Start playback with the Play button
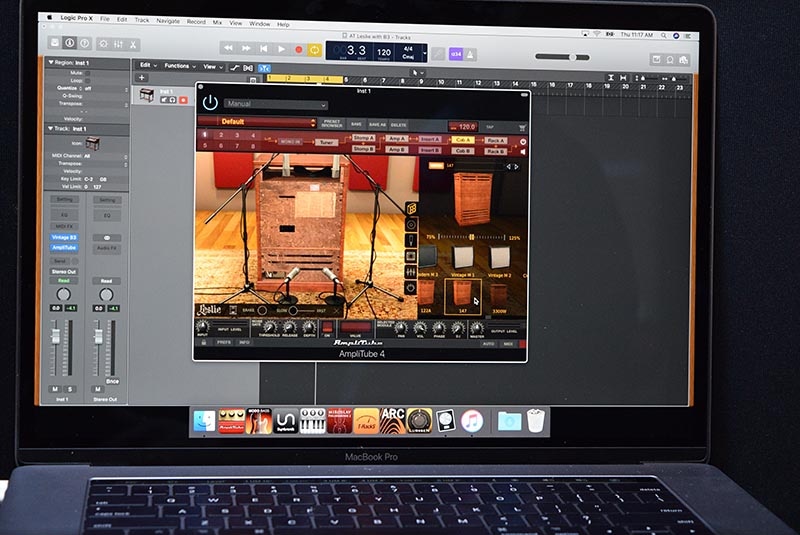 [281, 49]
